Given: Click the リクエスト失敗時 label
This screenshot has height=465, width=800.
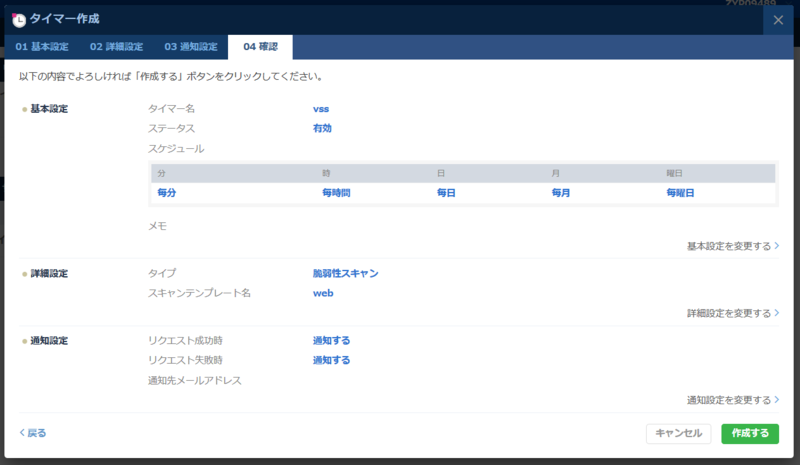Looking at the screenshot, I should click(185, 360).
